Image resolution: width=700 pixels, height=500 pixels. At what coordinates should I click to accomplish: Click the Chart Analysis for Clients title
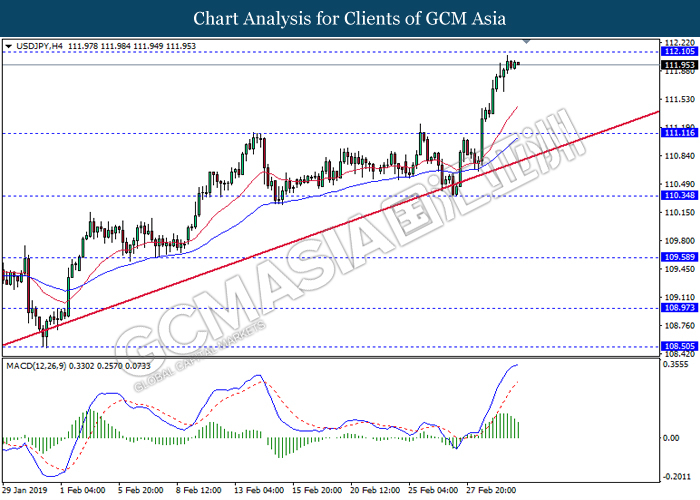[x=350, y=19]
